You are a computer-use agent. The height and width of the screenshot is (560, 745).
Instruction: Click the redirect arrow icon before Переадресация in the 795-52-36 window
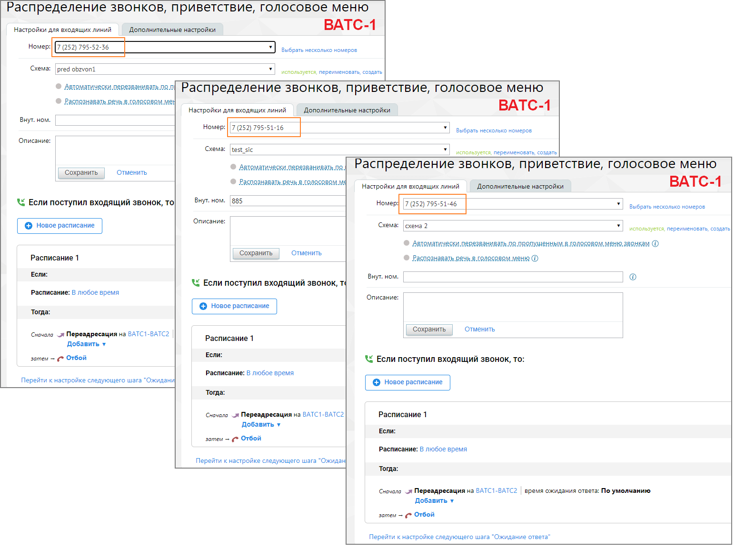click(60, 334)
